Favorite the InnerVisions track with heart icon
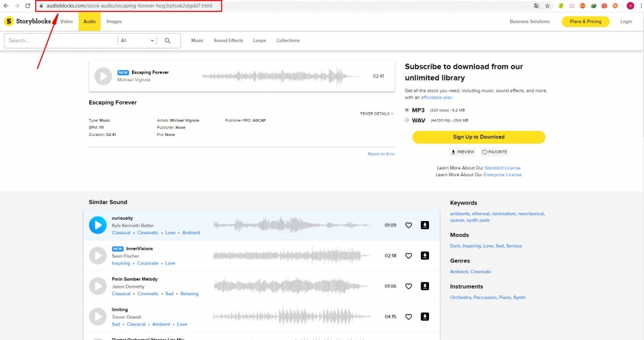Image resolution: width=644 pixels, height=340 pixels. (x=408, y=256)
